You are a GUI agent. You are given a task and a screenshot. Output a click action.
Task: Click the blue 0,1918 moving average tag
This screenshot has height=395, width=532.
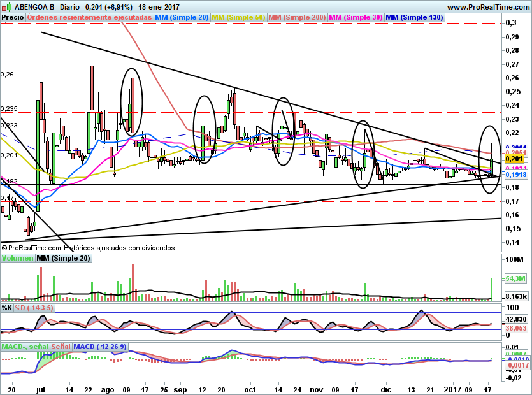click(515, 175)
